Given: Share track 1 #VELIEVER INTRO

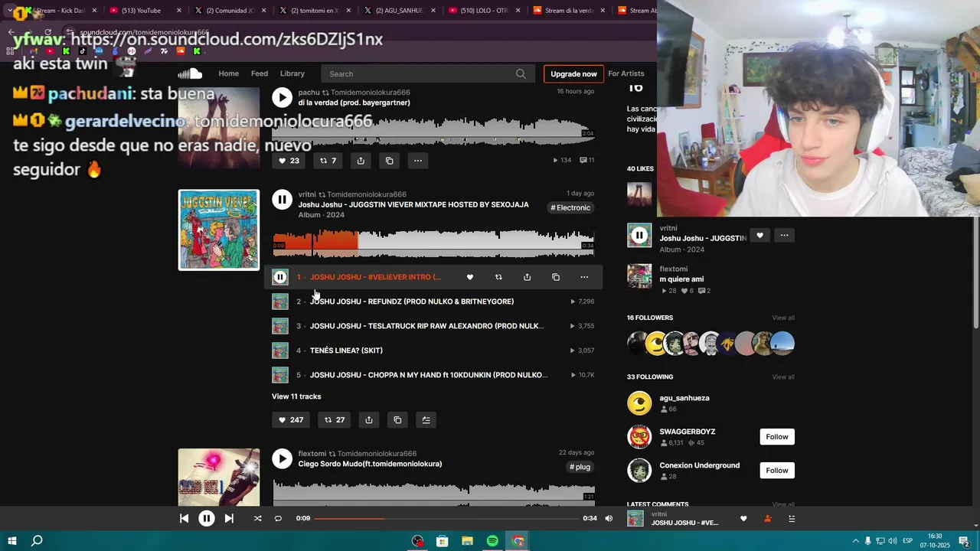Looking at the screenshot, I should (x=527, y=277).
